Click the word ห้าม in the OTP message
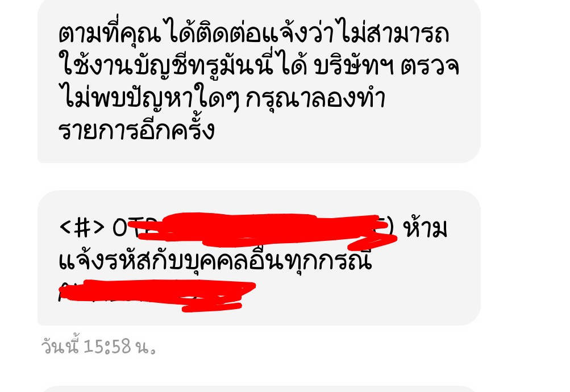Image resolution: width=570 pixels, height=392 pixels. pos(425,228)
